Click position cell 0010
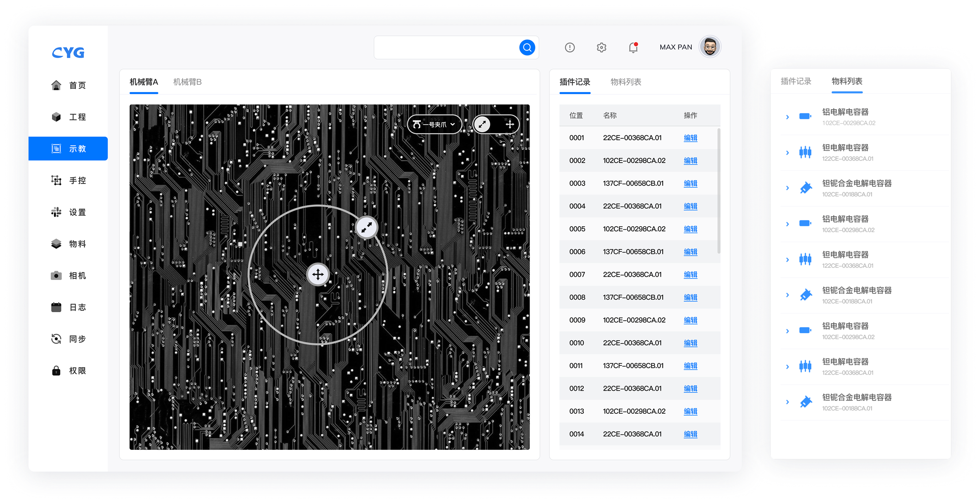This screenshot has width=980, height=503. [x=576, y=343]
